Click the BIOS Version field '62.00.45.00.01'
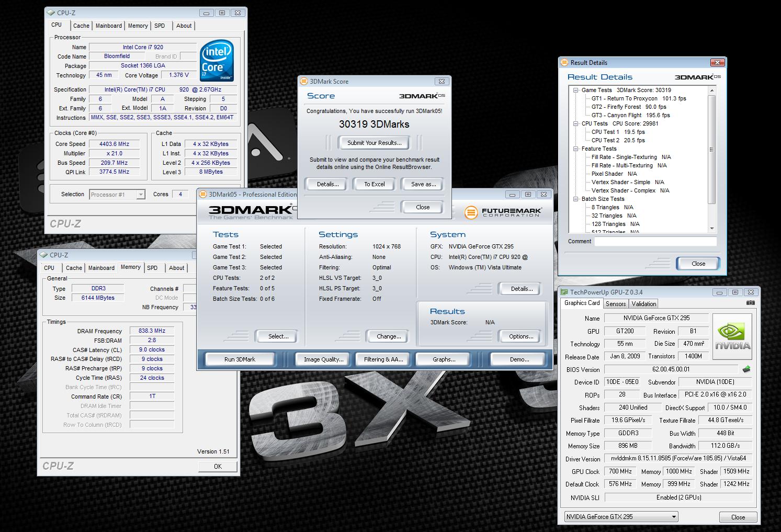781x532 pixels. pyautogui.click(x=671, y=369)
